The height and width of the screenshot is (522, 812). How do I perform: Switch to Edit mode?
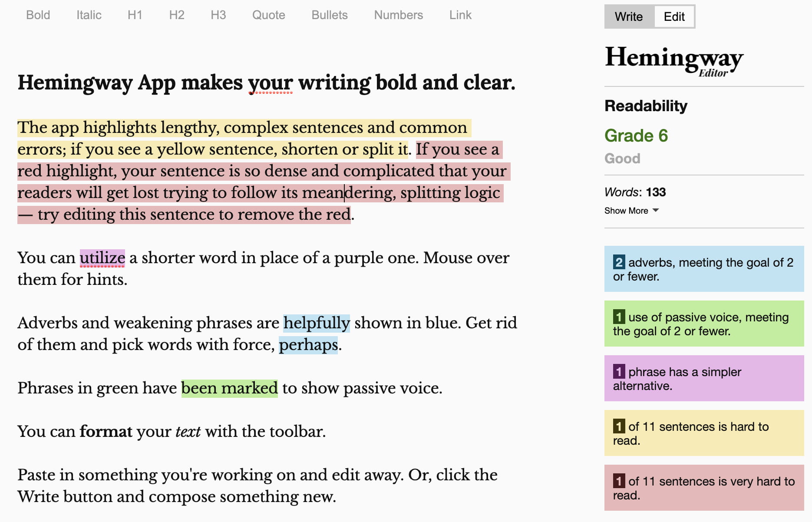[x=674, y=17]
